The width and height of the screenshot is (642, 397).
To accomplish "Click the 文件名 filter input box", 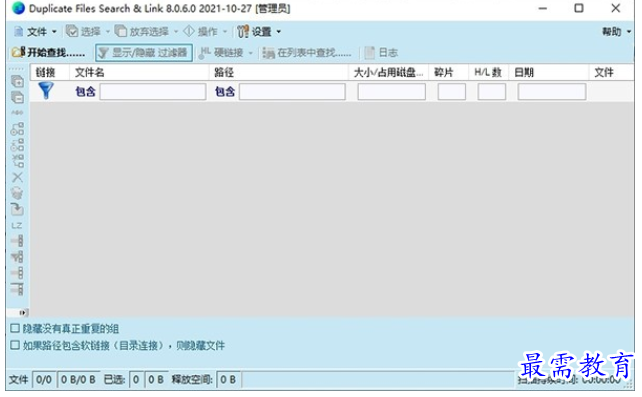I will pos(153,91).
